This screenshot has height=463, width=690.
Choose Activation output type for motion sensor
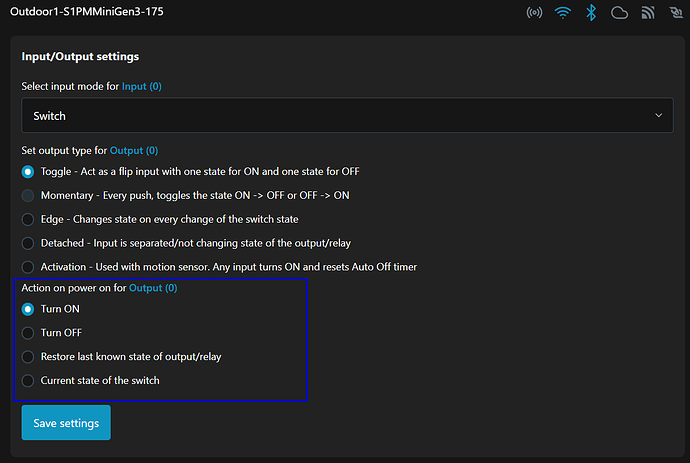coord(28,267)
